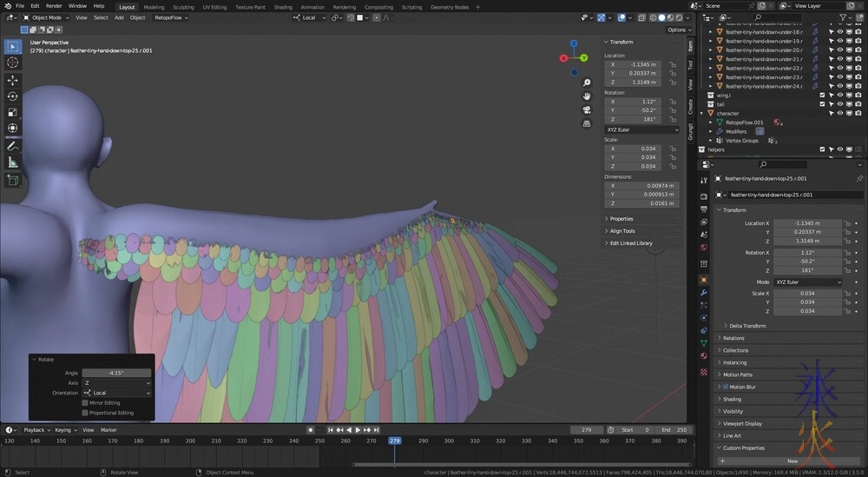This screenshot has width=868, height=477.
Task: Switch to the Sculpting workspace tab
Action: click(183, 6)
